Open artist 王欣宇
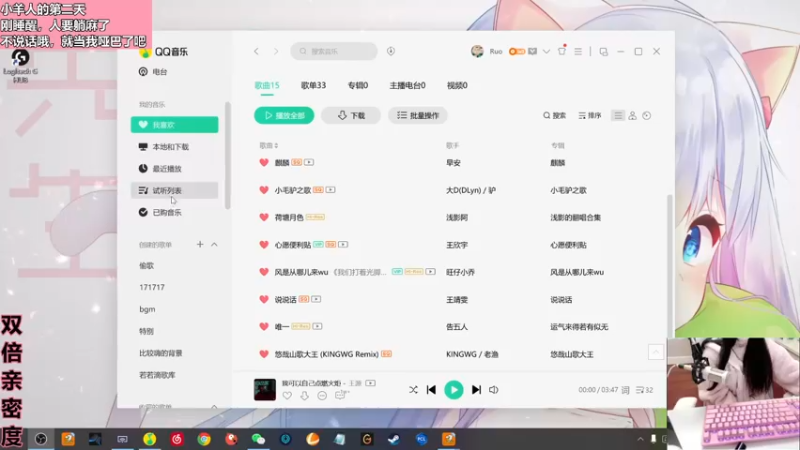Viewport: 800px width, 450px height. (x=457, y=245)
